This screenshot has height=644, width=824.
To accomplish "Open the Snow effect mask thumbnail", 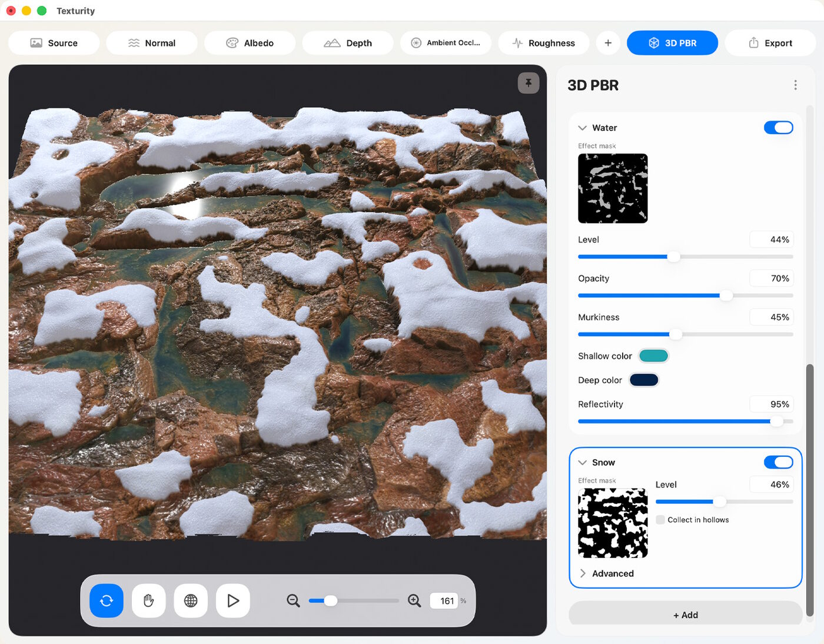I will 613,523.
